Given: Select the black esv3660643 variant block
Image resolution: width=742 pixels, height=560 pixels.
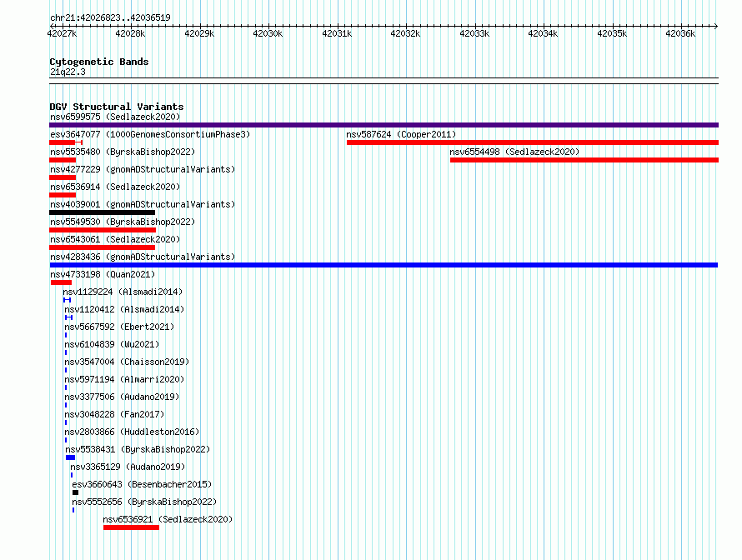Looking at the screenshot, I should coord(75,492).
